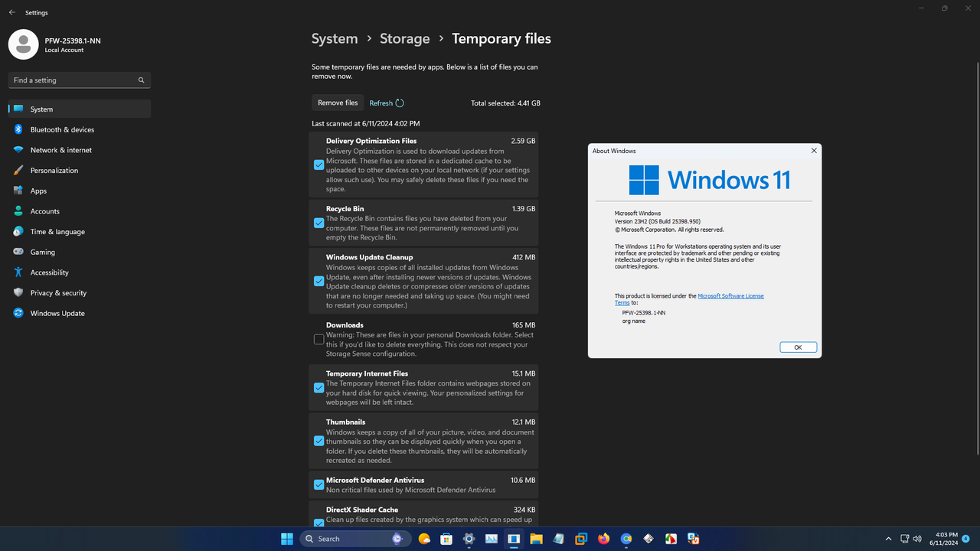Open the clock and date flyout
The height and width of the screenshot is (551, 980).
(x=943, y=539)
